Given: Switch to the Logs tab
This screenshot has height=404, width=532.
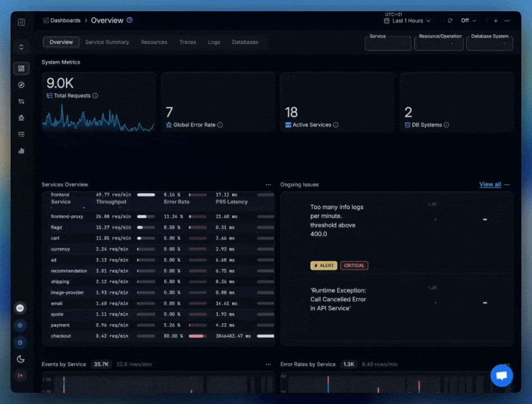Looking at the screenshot, I should (x=214, y=42).
